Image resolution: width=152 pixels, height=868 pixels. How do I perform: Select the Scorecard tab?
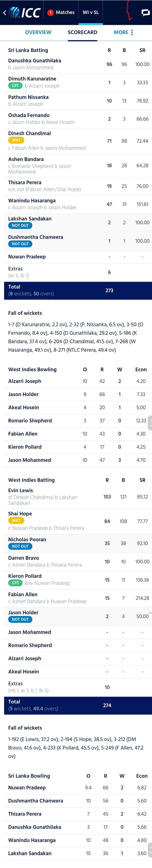[82, 32]
